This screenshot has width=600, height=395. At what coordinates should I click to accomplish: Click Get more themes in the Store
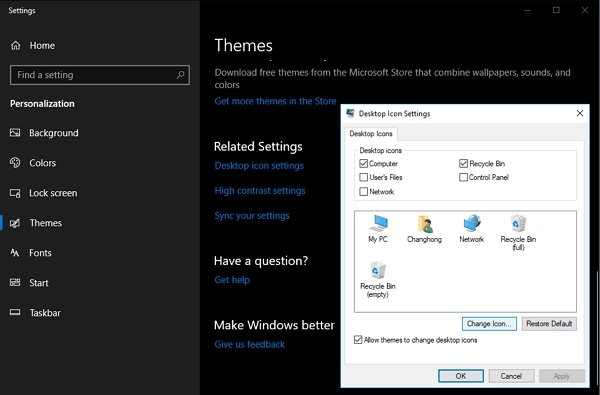pos(275,101)
